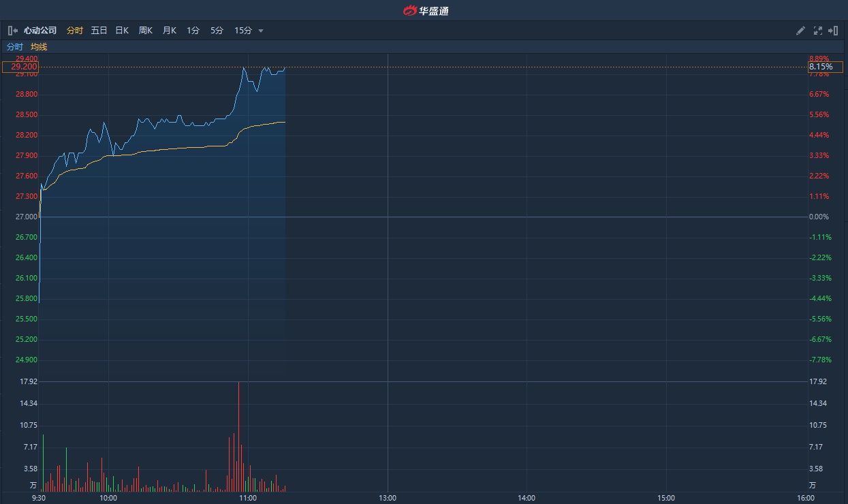Collapse the left side panel icon
Screen dimensions: 848x504
(x=12, y=31)
